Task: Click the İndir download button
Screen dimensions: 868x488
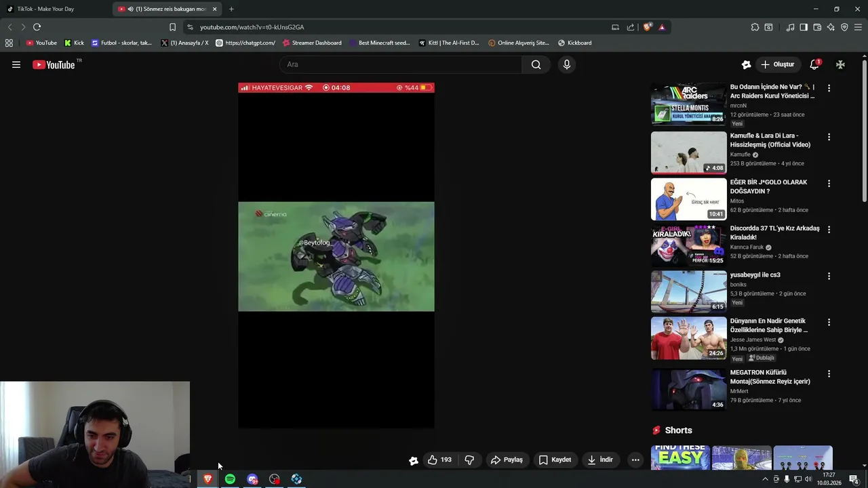Action: [x=600, y=460]
